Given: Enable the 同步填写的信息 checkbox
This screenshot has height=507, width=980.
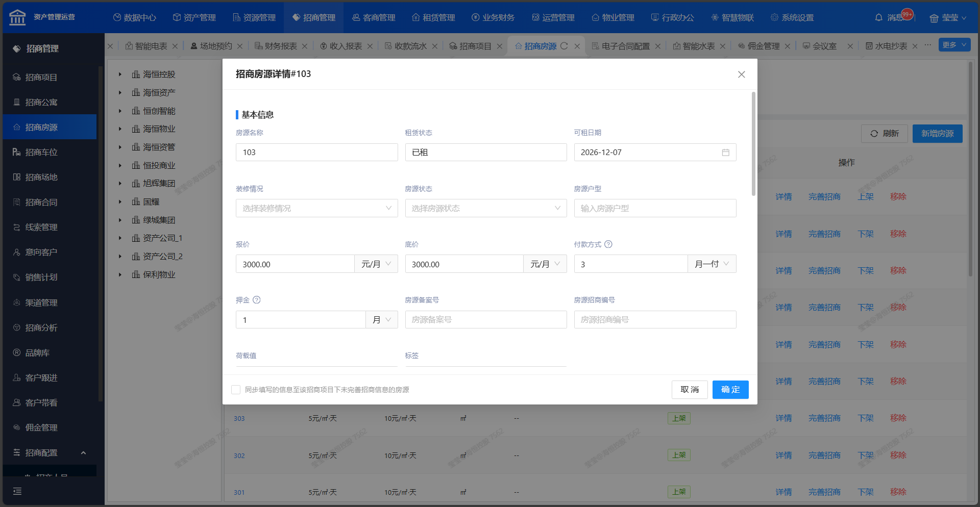Looking at the screenshot, I should [x=236, y=390].
